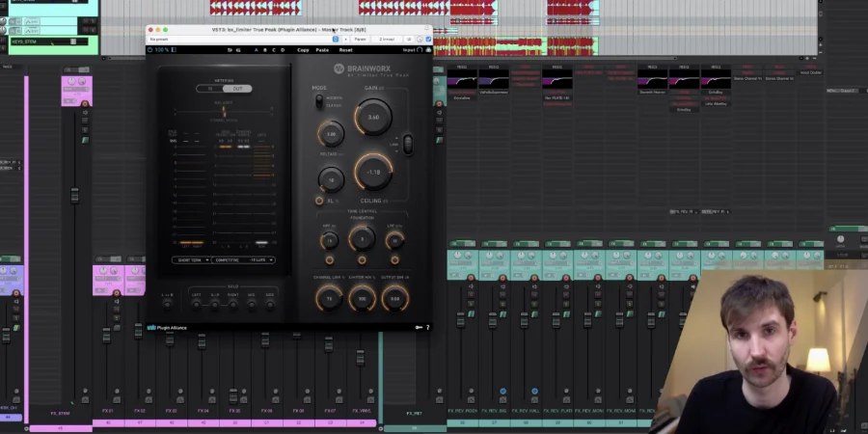Open Crystalline plugin in mixer FX list
The height and width of the screenshot is (434, 868).
click(x=462, y=98)
